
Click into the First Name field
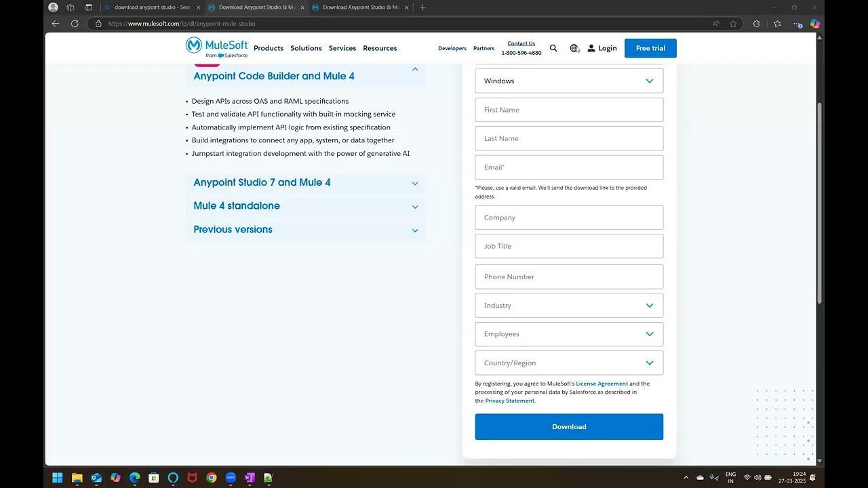[569, 110]
